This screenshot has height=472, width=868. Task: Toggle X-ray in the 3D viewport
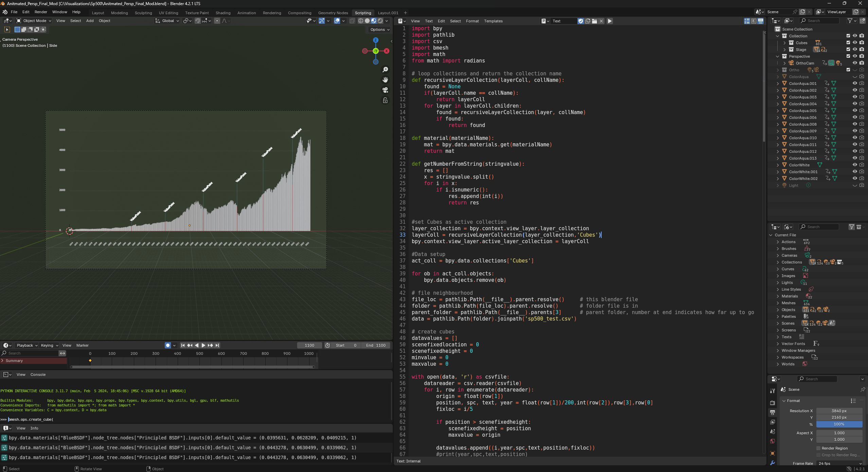352,21
